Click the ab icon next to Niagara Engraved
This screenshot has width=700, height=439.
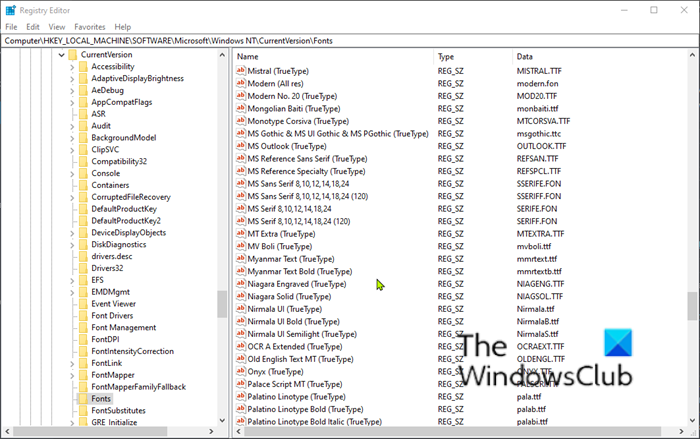click(x=241, y=283)
